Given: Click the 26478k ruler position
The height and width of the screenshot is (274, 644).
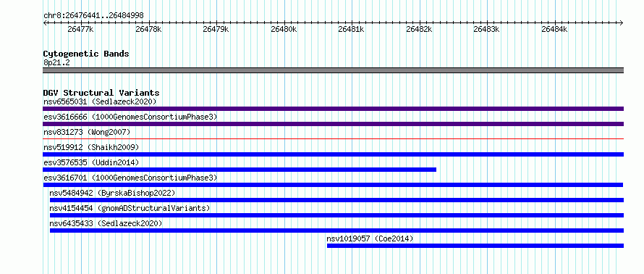Looking at the screenshot, I should tap(148, 29).
